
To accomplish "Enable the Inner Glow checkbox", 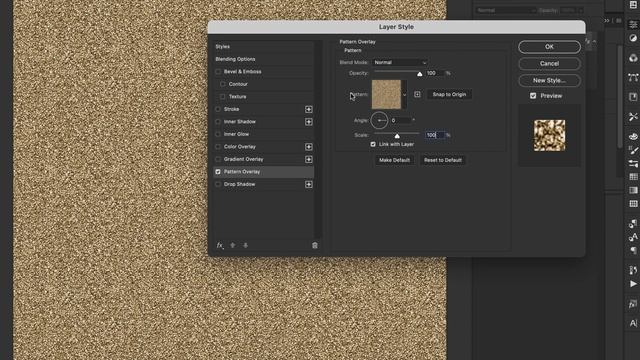I will [x=218, y=134].
